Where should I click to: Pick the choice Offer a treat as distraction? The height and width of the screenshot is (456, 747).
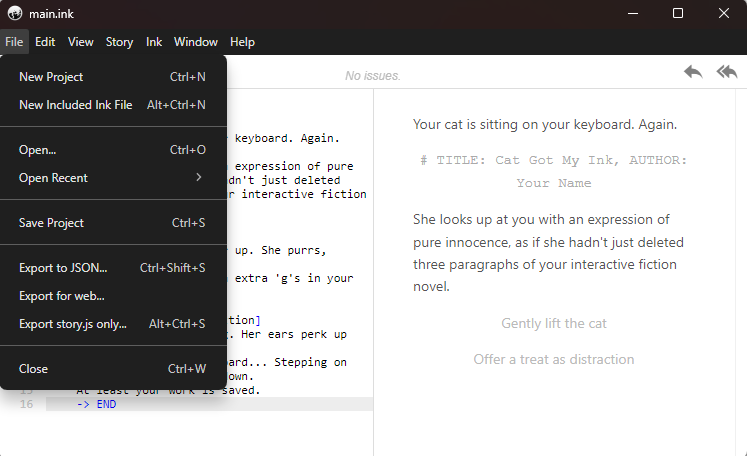554,359
